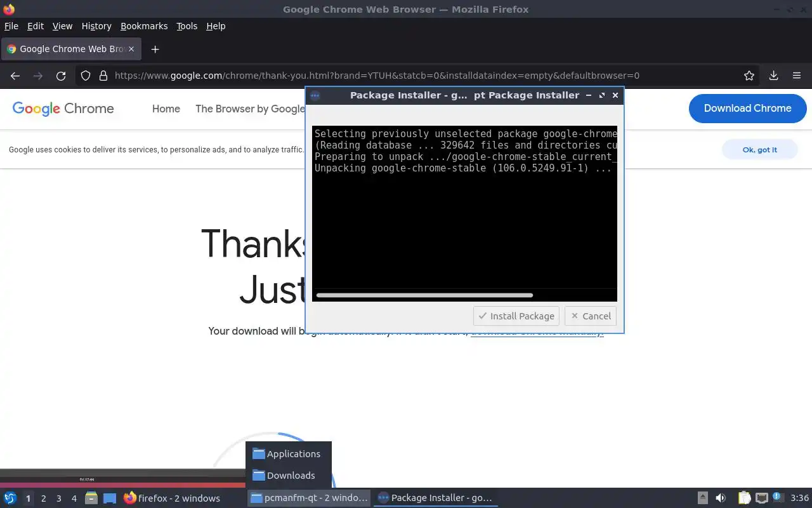This screenshot has width=812, height=508.
Task: Click the Google Chrome logo on the page
Action: 63,109
